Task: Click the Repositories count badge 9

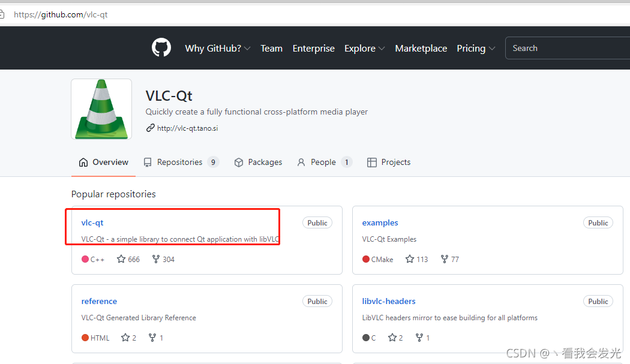Action: (x=213, y=163)
